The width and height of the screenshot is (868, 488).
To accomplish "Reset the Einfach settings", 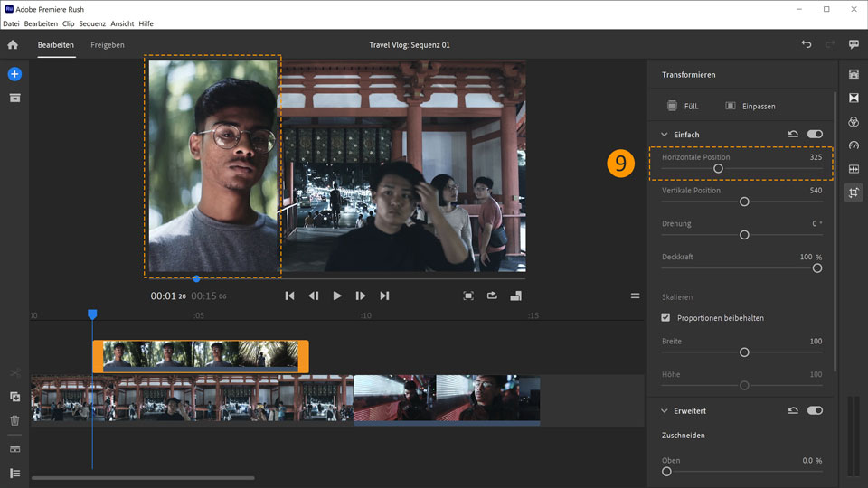I will (x=793, y=134).
